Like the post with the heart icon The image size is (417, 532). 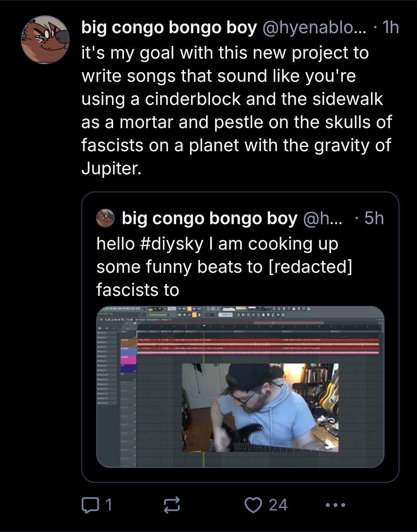[253, 505]
